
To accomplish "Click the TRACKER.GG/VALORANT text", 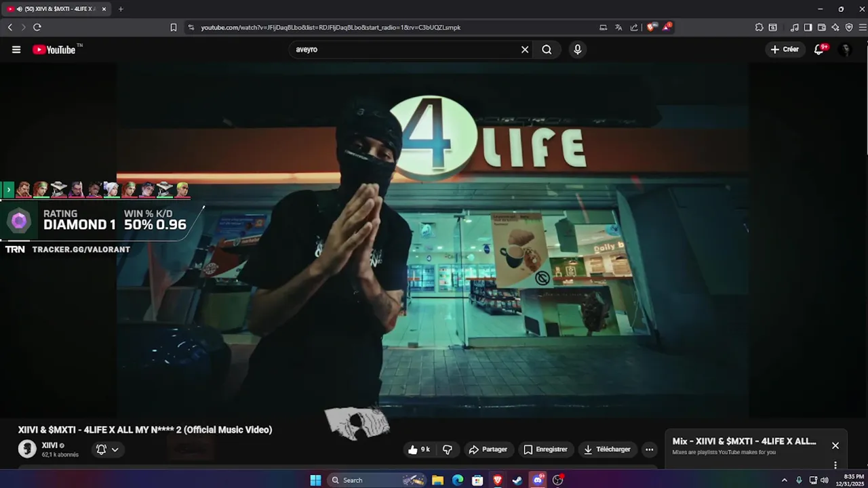I will 81,249.
